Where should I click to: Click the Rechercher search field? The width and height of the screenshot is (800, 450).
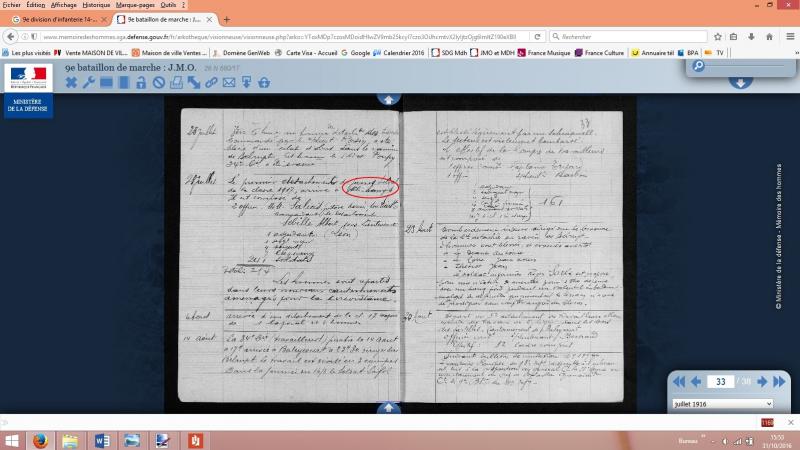[629, 37]
